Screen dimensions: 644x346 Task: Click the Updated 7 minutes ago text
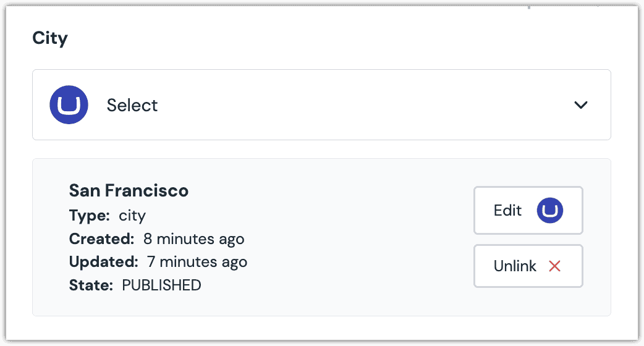[158, 262]
